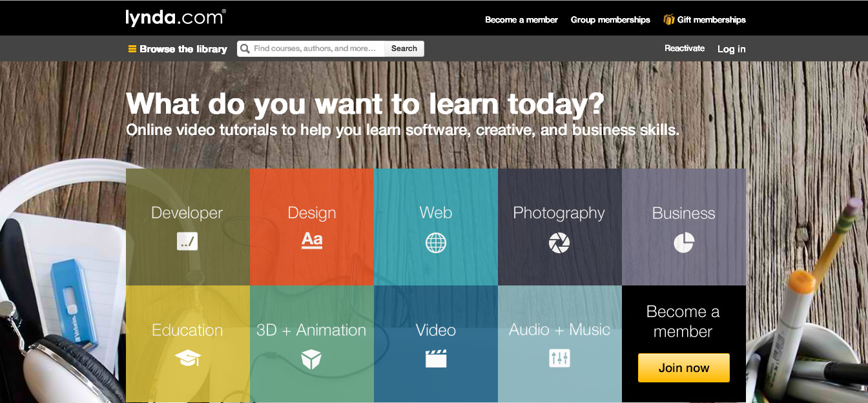Click the gift box icon

pyautogui.click(x=669, y=19)
